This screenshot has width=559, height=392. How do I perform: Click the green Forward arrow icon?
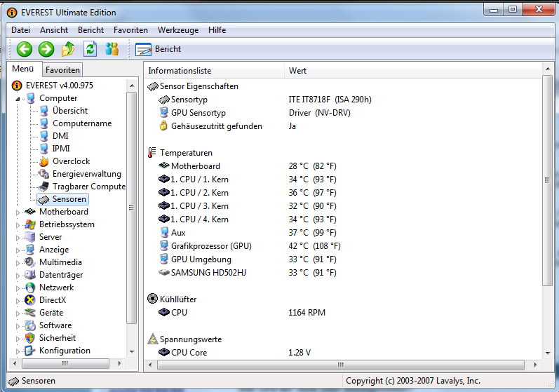pos(46,49)
